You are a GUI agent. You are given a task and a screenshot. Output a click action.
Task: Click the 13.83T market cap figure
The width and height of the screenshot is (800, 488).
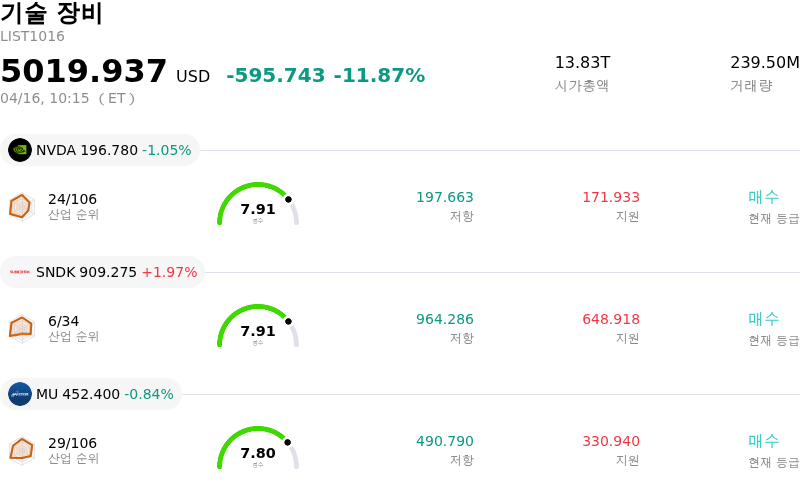[582, 63]
